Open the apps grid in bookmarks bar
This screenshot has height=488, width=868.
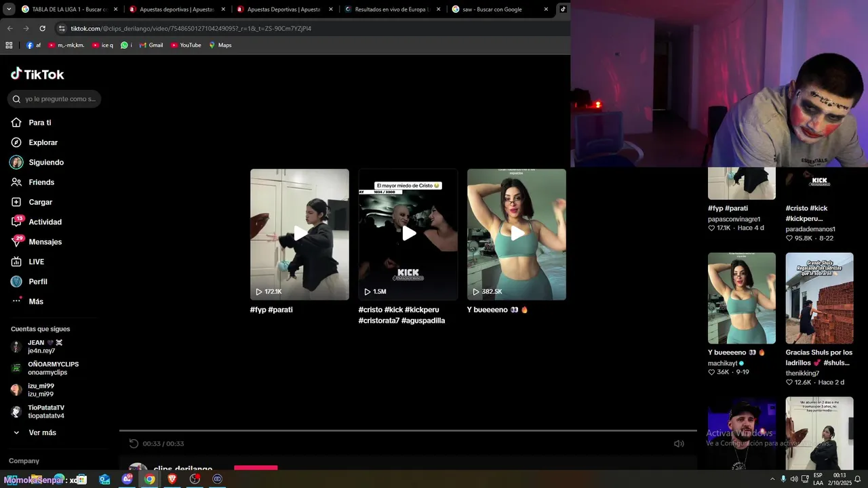coord(9,45)
